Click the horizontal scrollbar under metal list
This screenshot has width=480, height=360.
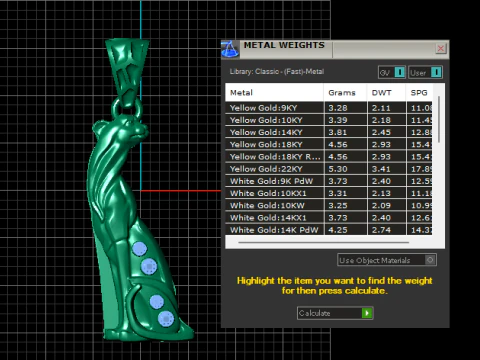pos(323,242)
